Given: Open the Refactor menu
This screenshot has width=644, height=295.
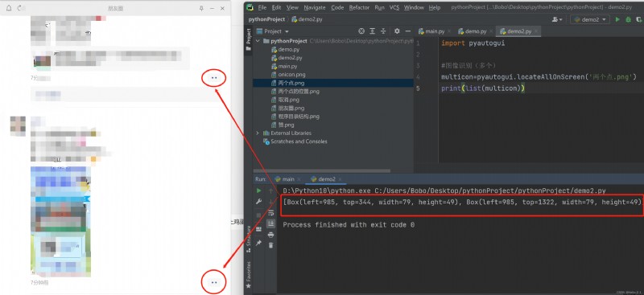Looking at the screenshot, I should pos(359,7).
